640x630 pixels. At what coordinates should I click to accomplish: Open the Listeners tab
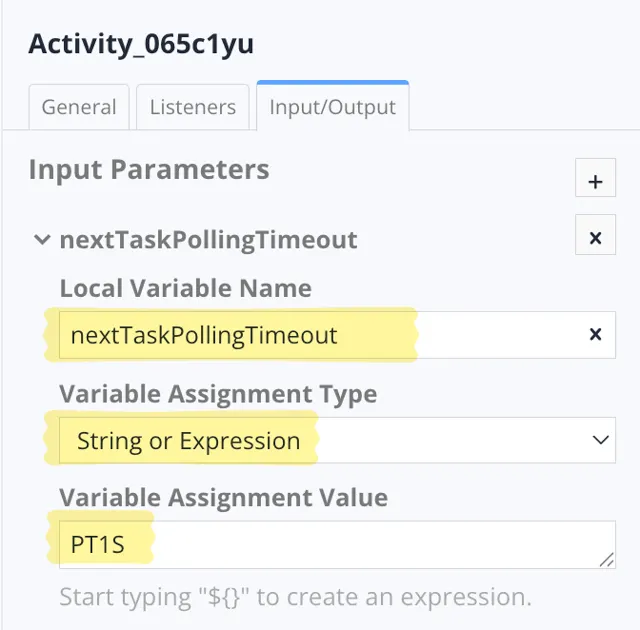193,107
